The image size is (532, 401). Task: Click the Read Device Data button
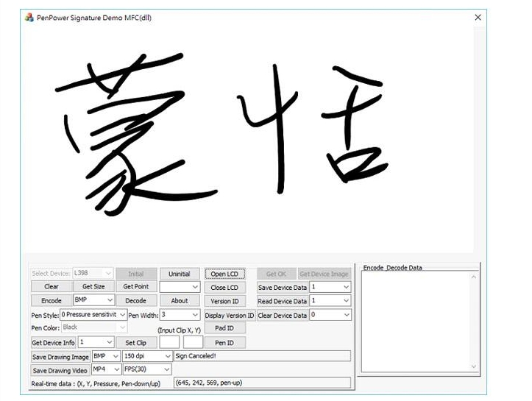[283, 301]
